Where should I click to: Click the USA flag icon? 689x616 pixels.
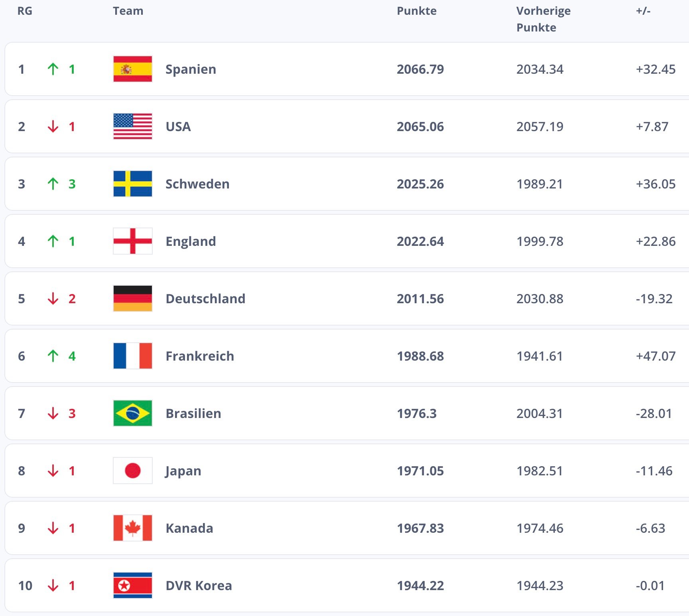pyautogui.click(x=132, y=126)
